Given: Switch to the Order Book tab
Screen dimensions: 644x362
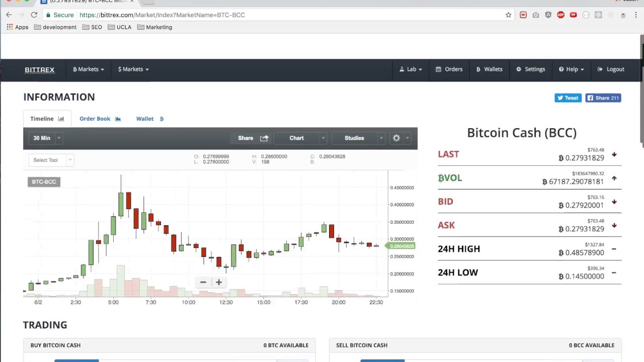Looking at the screenshot, I should point(100,119).
